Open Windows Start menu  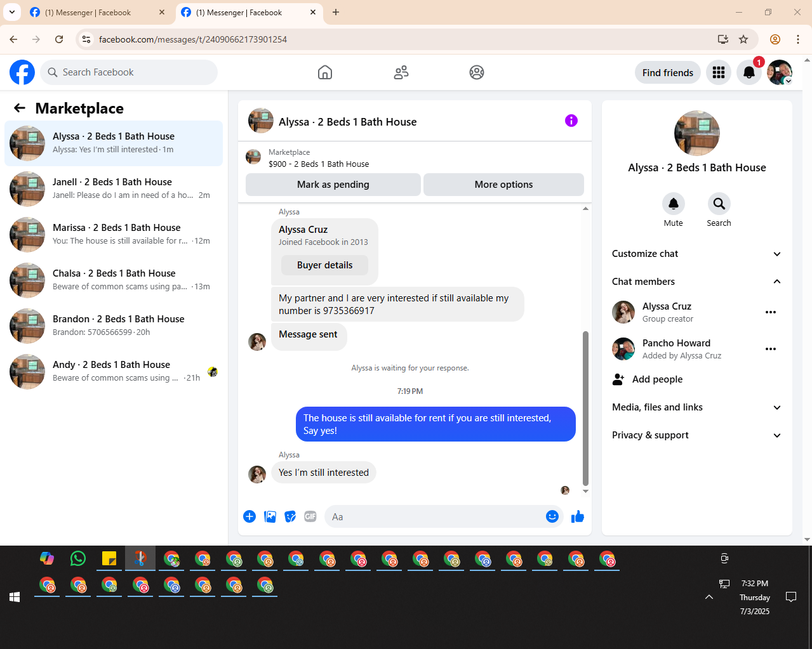pyautogui.click(x=15, y=597)
